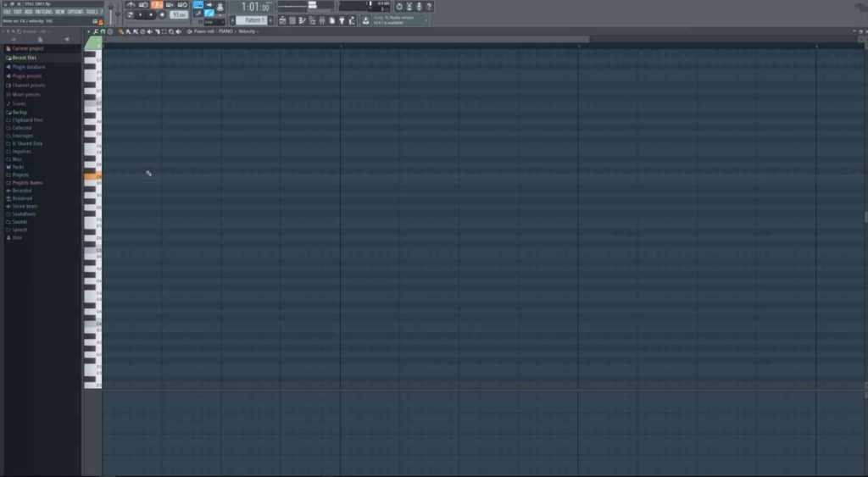Screen dimensions: 868x477
Task: Click the piano roll stamp icon
Action: coord(109,31)
